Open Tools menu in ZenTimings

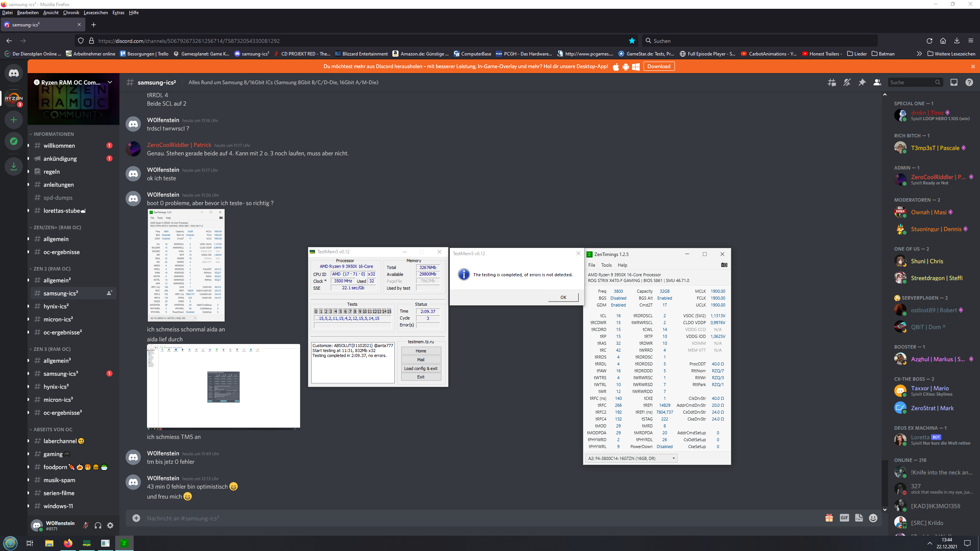pyautogui.click(x=606, y=265)
